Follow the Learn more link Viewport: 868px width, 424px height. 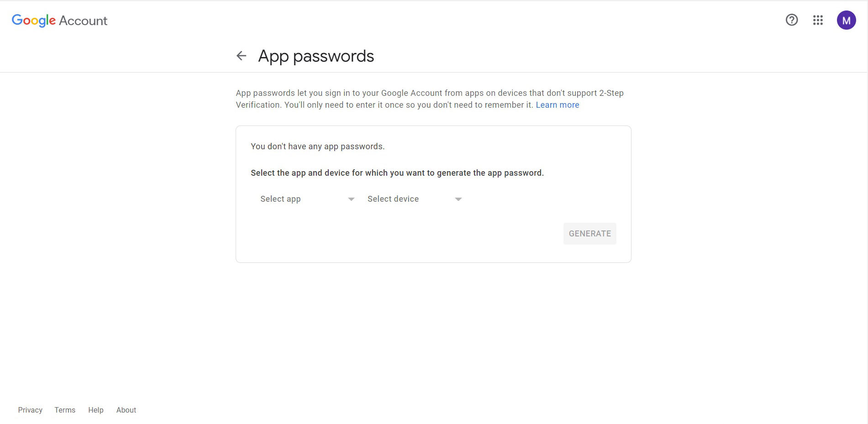point(557,105)
